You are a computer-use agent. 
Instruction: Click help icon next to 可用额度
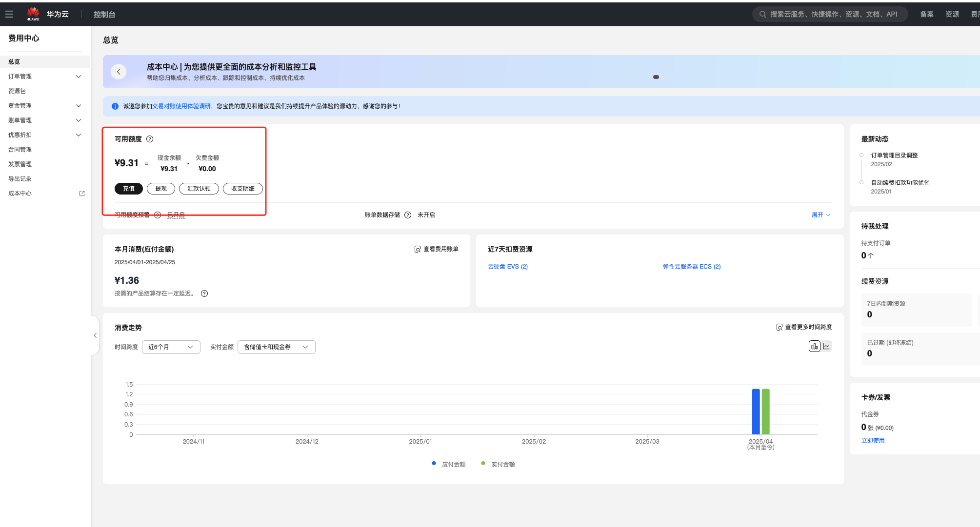(150, 139)
